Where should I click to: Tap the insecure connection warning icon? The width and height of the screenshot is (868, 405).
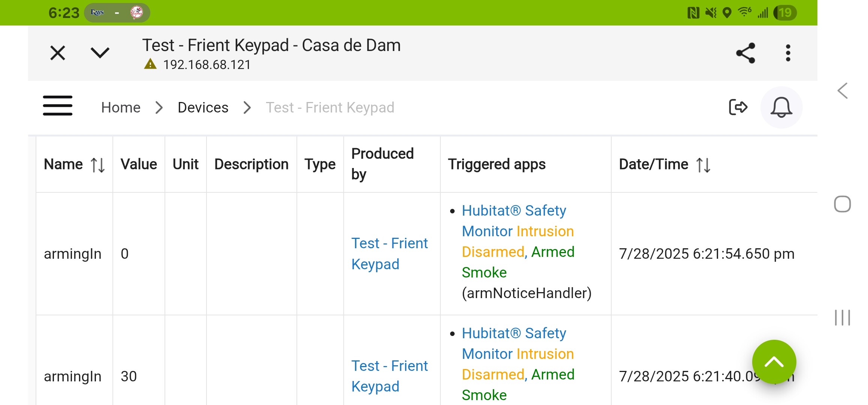point(150,64)
